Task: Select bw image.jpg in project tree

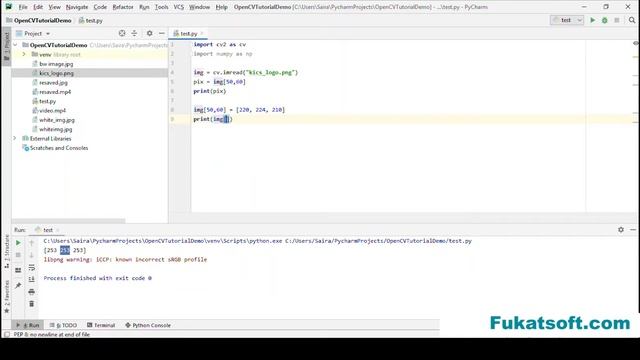Action: 56,64
